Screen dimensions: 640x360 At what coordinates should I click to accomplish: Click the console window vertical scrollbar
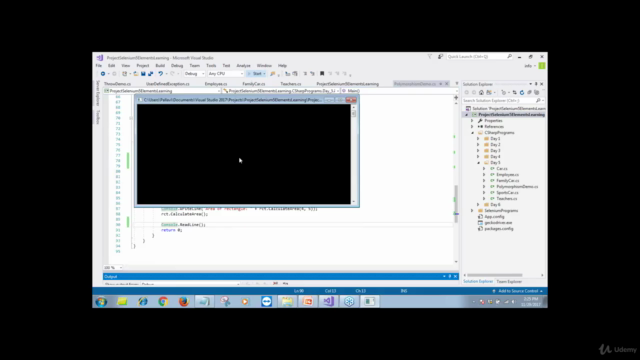tap(353, 154)
